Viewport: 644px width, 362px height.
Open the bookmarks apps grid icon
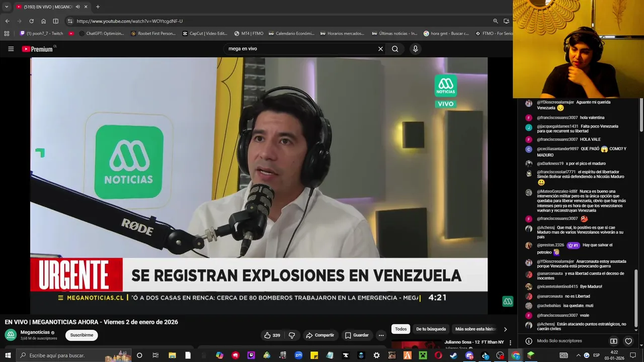click(x=7, y=34)
